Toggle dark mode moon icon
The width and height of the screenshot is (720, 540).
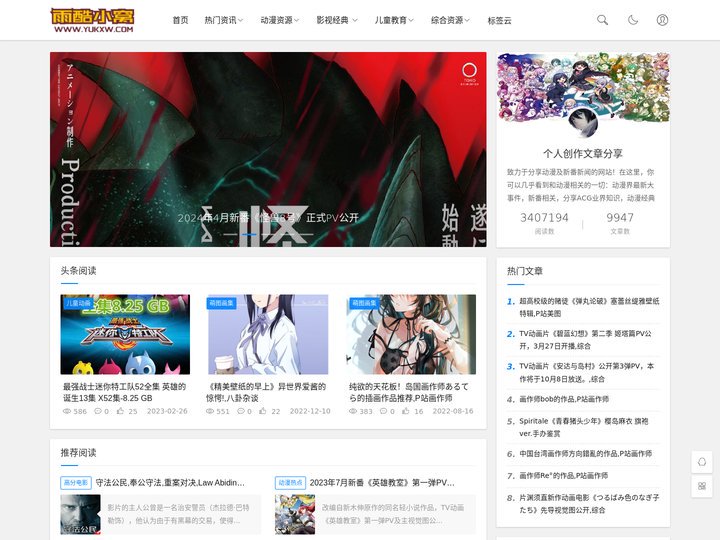(x=632, y=20)
